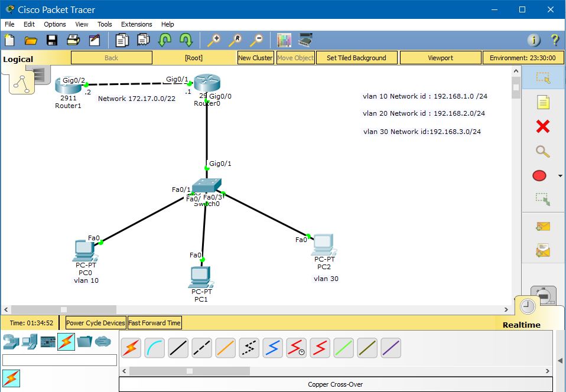Open the View menu
This screenshot has width=566, height=392.
pyautogui.click(x=82, y=24)
